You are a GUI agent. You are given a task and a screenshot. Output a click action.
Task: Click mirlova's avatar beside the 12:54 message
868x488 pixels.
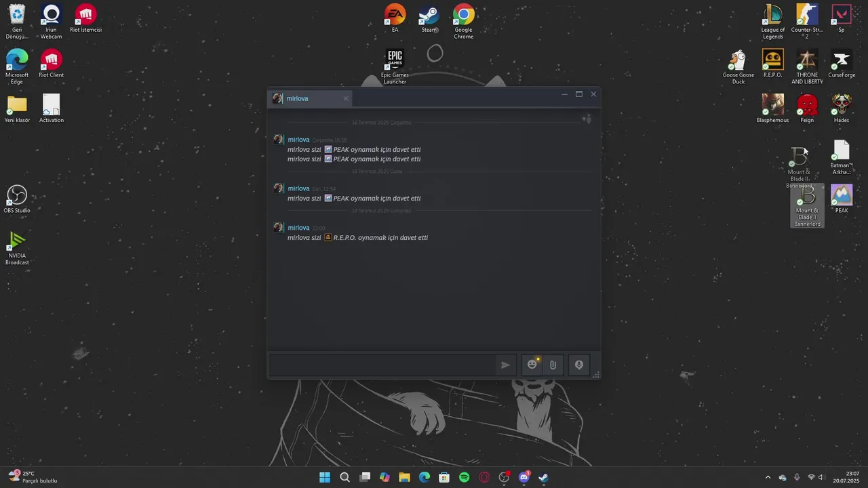pyautogui.click(x=279, y=188)
